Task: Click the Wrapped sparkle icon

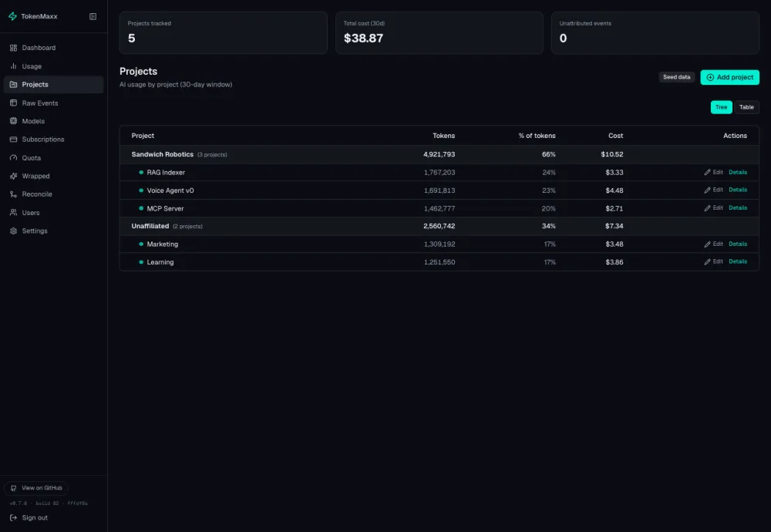Action: 13,176
